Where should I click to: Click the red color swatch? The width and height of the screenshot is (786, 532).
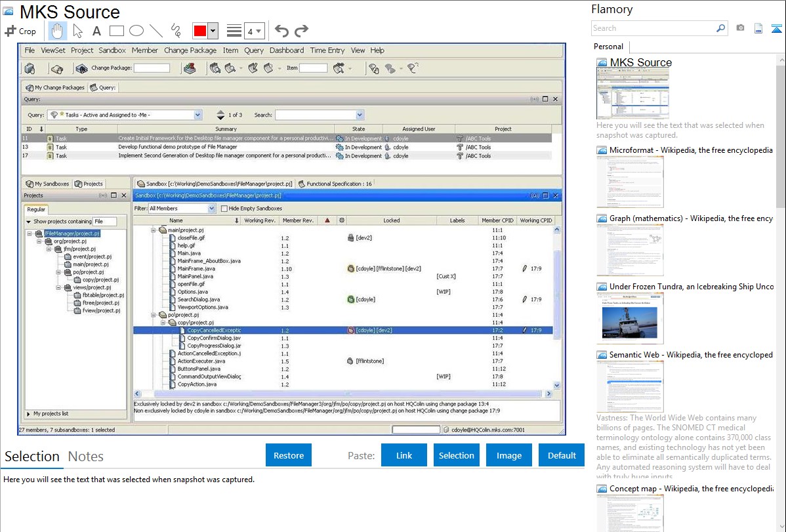[x=200, y=31]
